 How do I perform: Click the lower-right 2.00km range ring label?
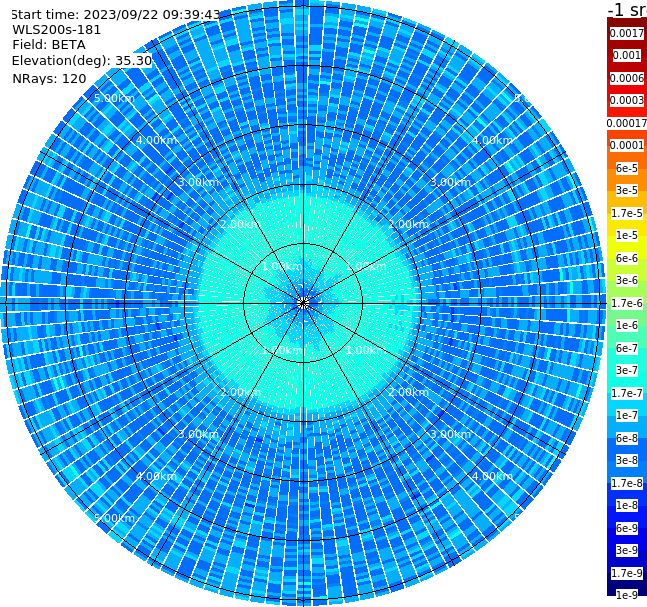[x=408, y=392]
